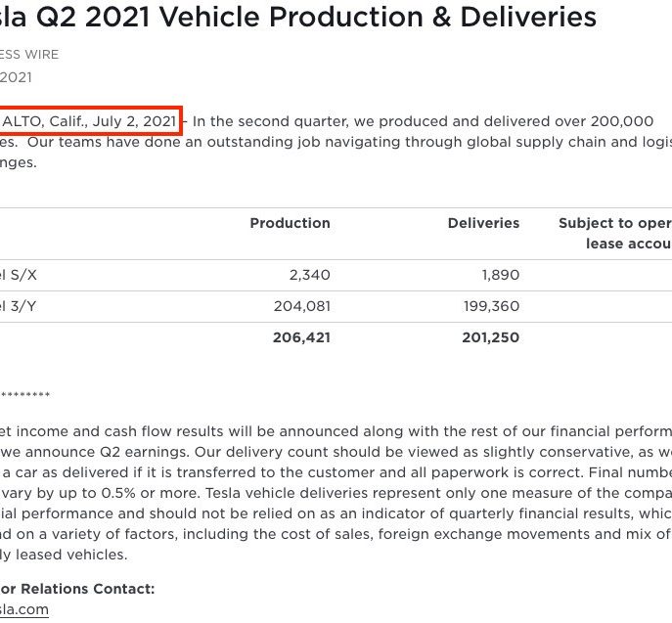672x623 pixels.
Task: Select the Deliveries column header
Action: (483, 223)
